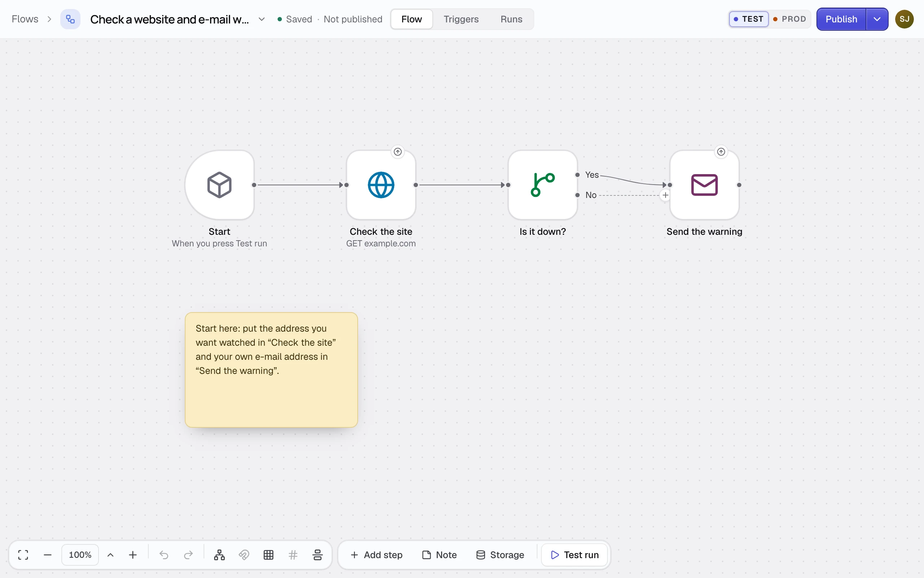The height and width of the screenshot is (578, 924).
Task: Switch environment to TEST
Action: [x=748, y=19]
